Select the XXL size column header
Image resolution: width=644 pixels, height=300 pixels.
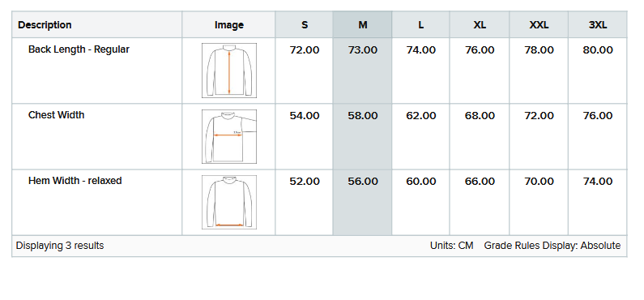point(539,24)
